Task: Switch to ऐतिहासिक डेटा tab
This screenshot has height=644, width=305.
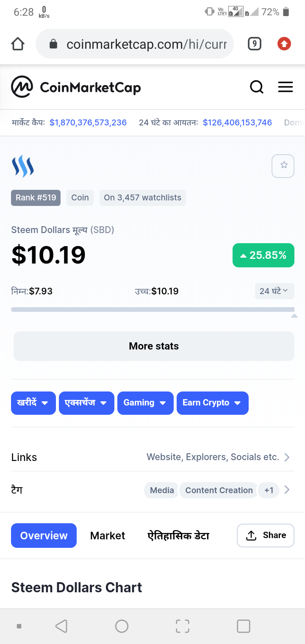Action: point(178,536)
